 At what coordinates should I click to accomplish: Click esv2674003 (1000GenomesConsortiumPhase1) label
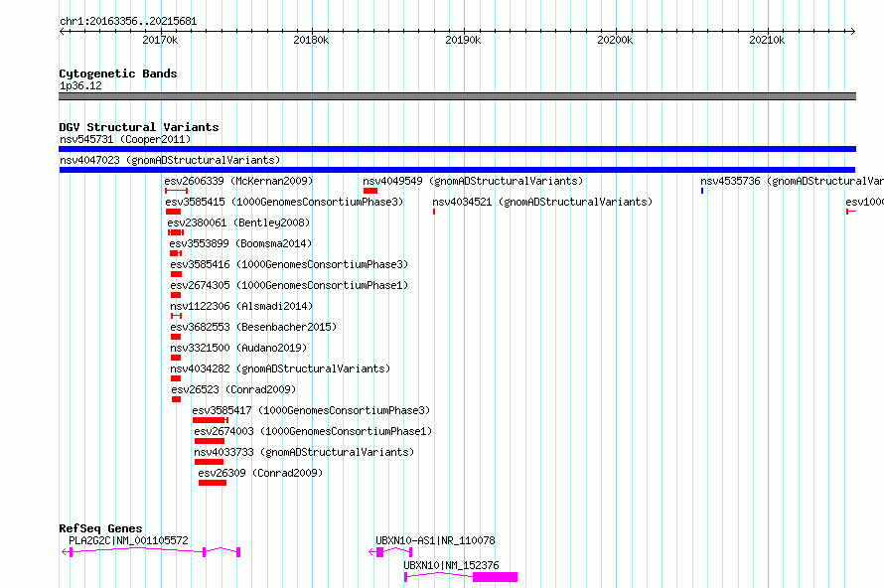point(313,431)
